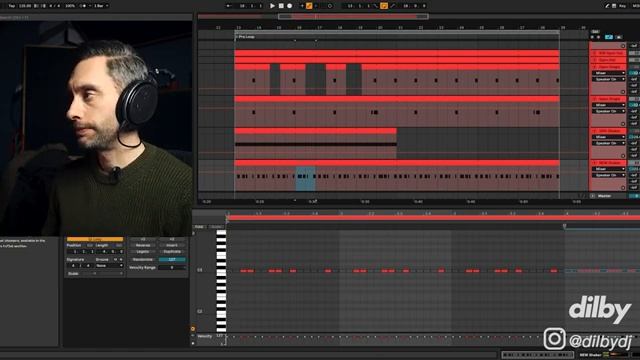
Task: Click Set next to Position
Action: [90, 245]
